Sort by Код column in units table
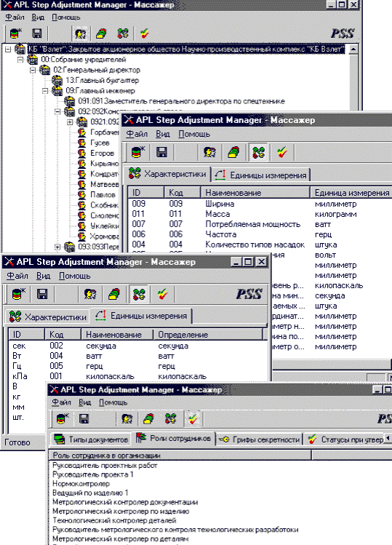 coord(63,335)
